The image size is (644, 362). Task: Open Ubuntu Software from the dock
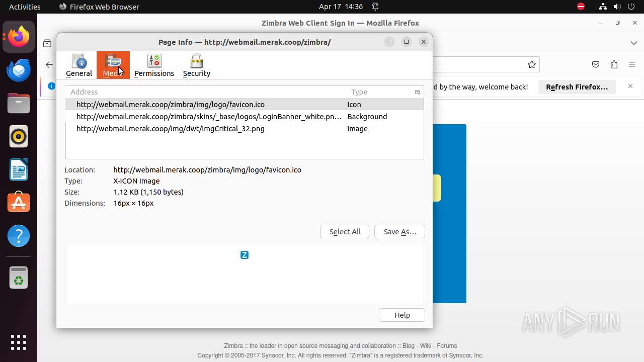pos(19,203)
